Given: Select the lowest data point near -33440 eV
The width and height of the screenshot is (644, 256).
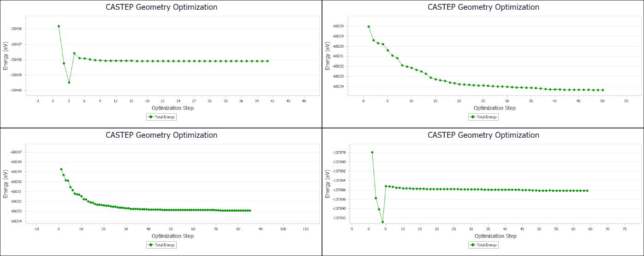Looking at the screenshot, I should click(69, 83).
